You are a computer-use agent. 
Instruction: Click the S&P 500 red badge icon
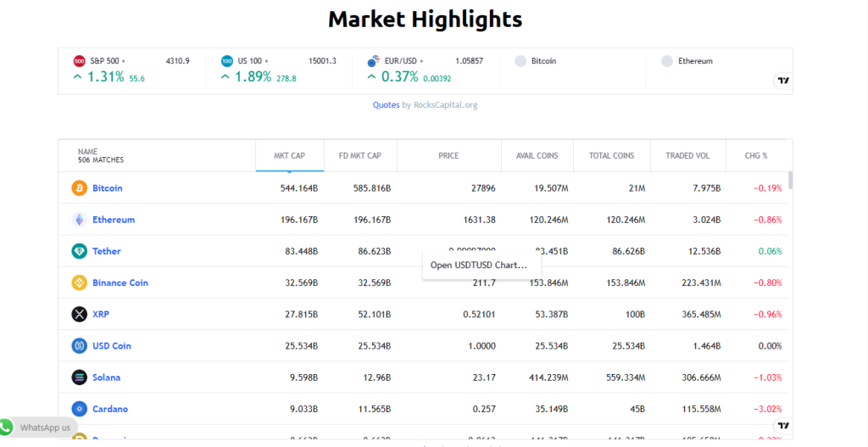click(x=79, y=61)
